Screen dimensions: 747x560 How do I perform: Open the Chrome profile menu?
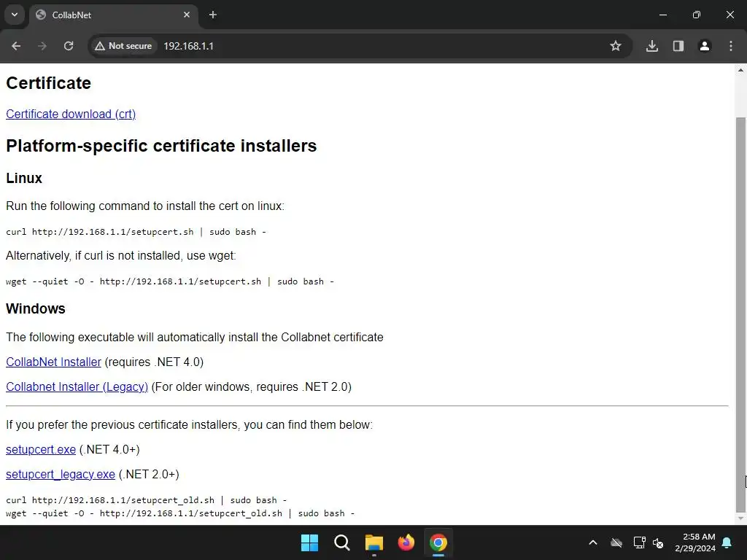(705, 46)
